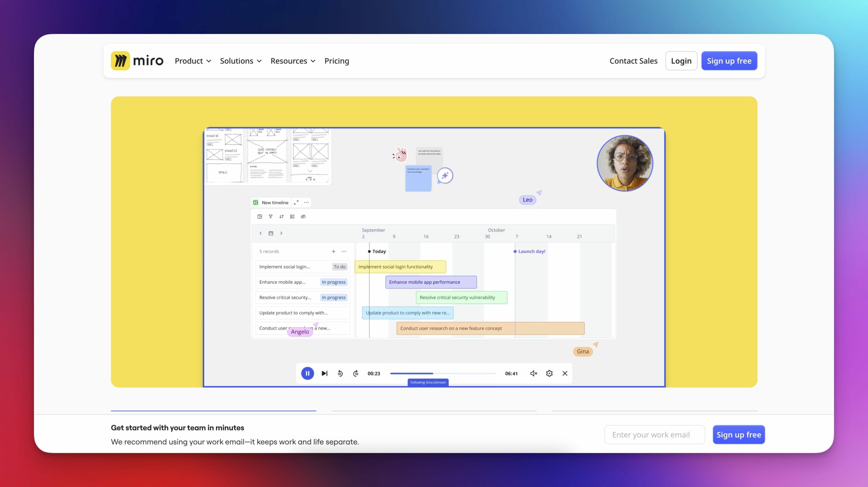Go to the Pricing page

(x=337, y=61)
